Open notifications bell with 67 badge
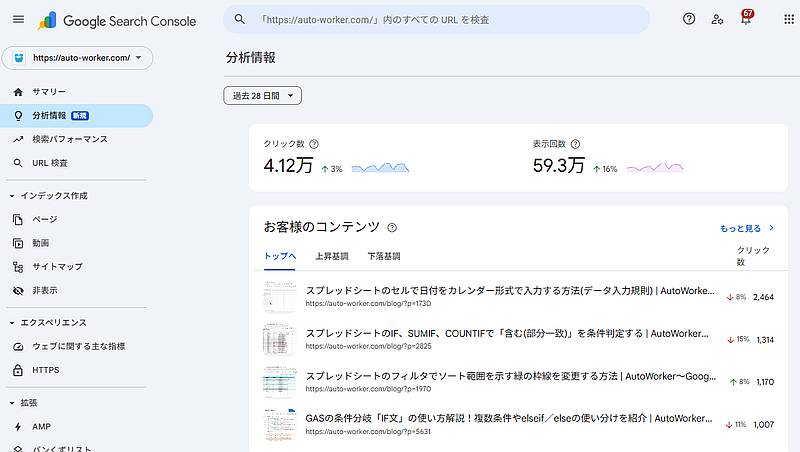This screenshot has width=800, height=452. 746,18
